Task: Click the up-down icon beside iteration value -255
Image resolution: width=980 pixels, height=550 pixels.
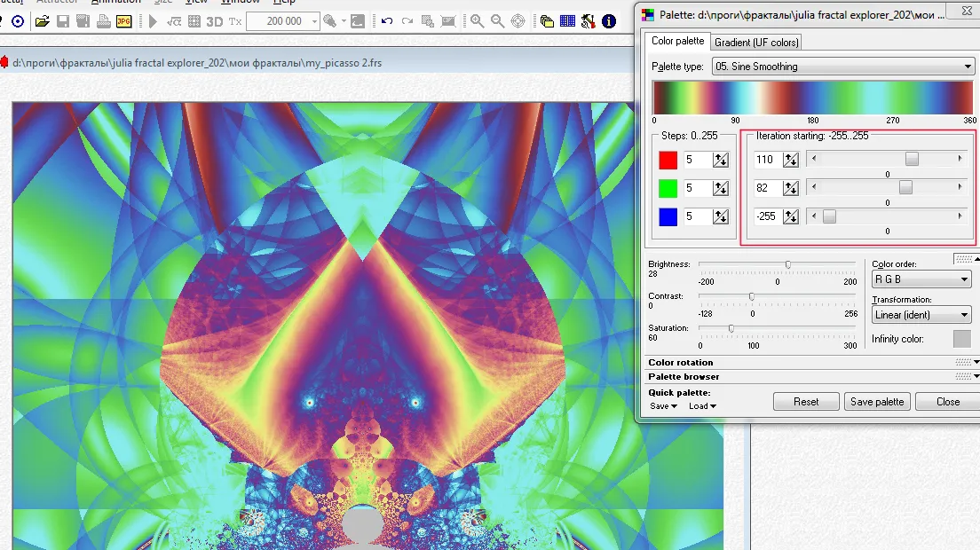Action: (791, 216)
